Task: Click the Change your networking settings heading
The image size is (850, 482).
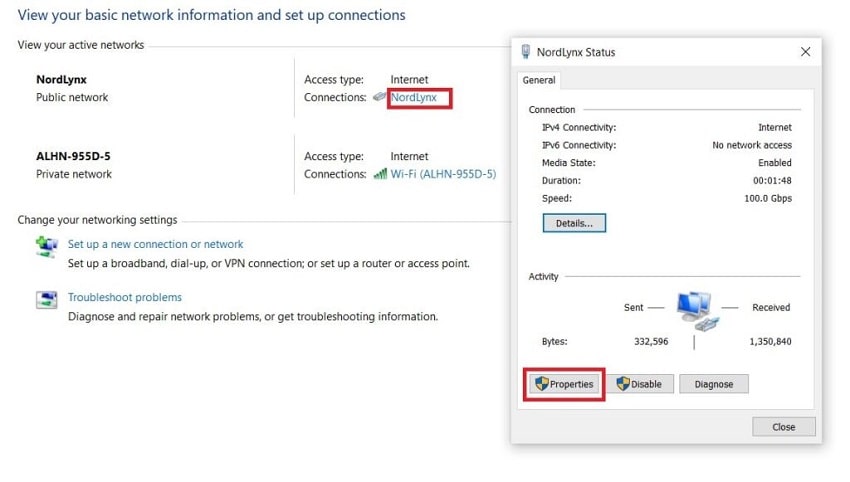Action: pyautogui.click(x=97, y=220)
